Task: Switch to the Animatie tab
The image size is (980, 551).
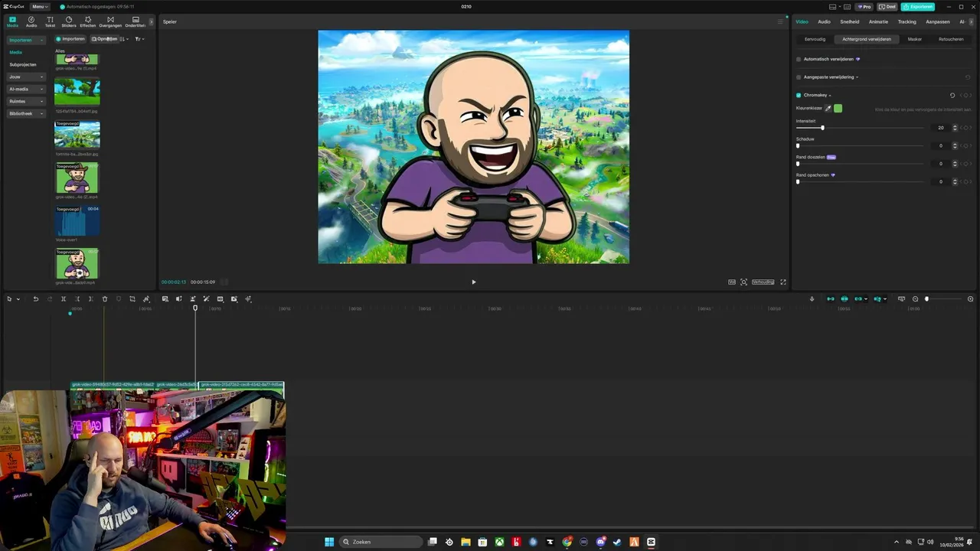Action: point(878,21)
